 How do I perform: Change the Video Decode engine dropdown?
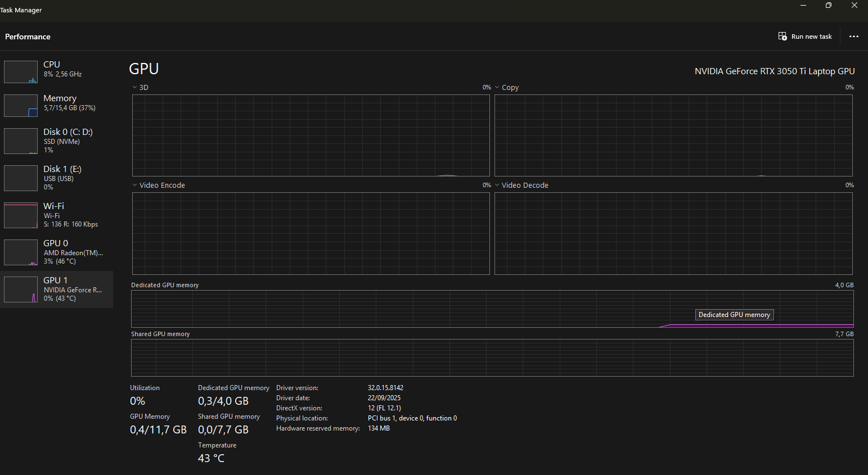pos(497,186)
